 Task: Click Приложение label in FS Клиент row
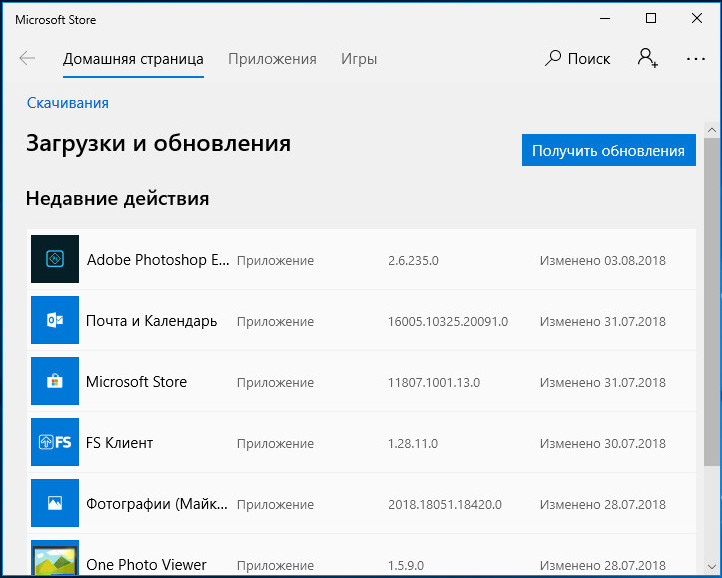(x=275, y=444)
